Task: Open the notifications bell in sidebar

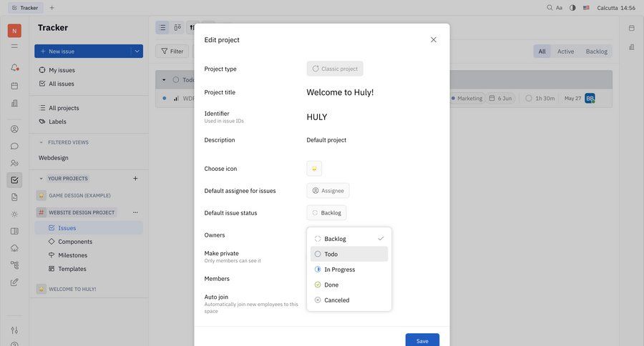Action: point(14,68)
